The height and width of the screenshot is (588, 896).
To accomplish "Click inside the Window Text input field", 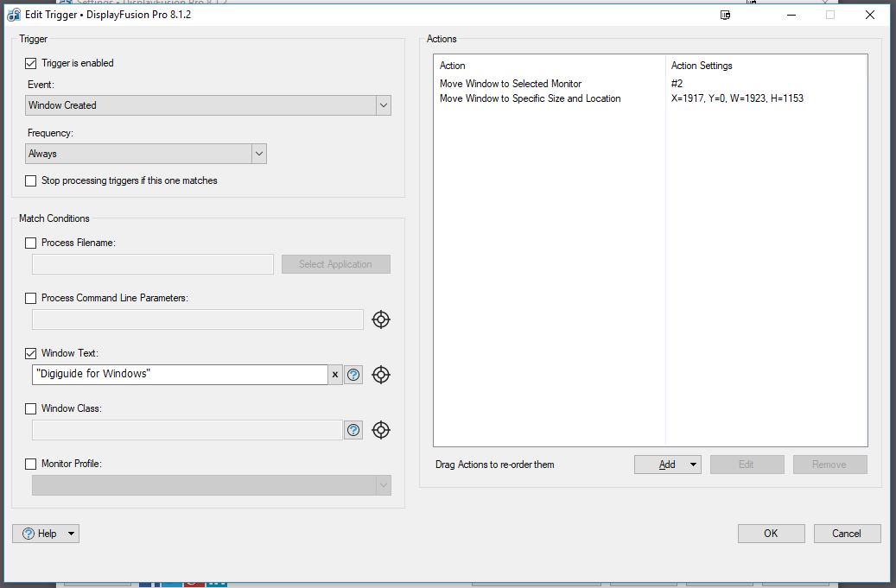I will (x=180, y=375).
